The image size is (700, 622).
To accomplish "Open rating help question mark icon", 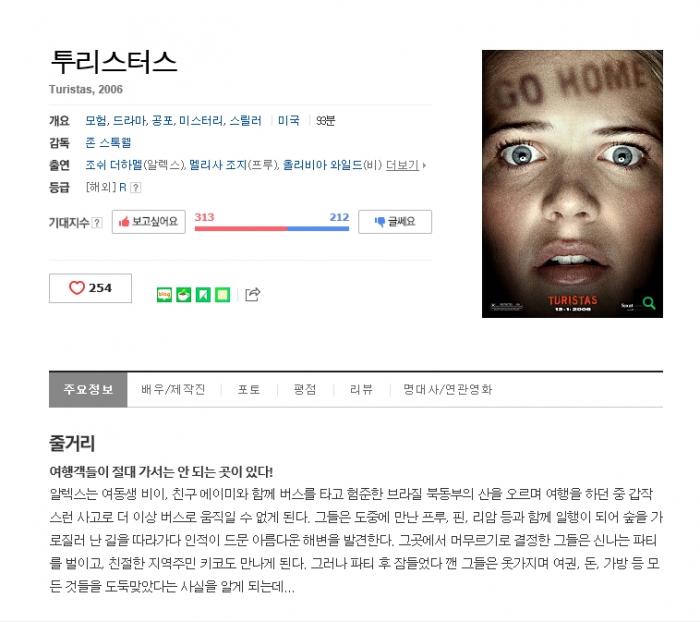I will click(x=136, y=188).
